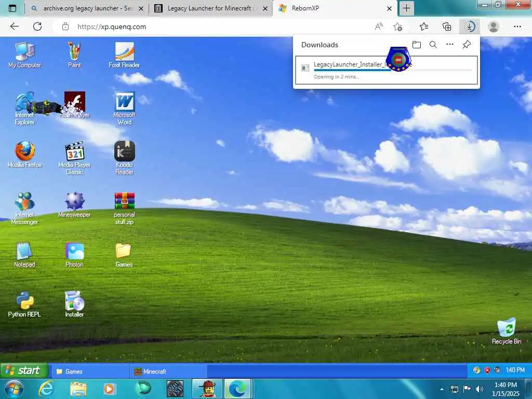This screenshot has height=399, width=532.
Task: Launch Foxit Reader from the desktop
Action: [x=125, y=55]
